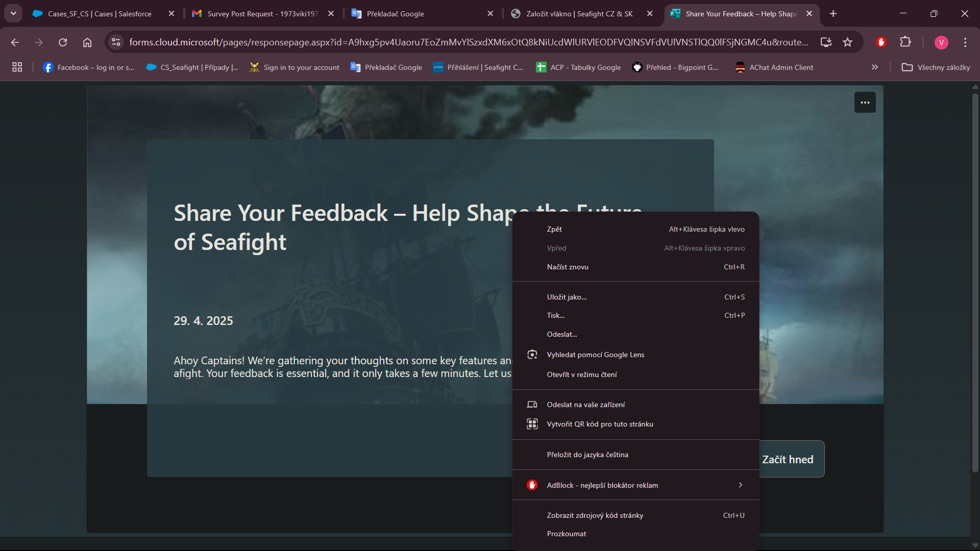This screenshot has width=980, height=551.
Task: Close the Překladač Google tab
Action: (x=491, y=14)
